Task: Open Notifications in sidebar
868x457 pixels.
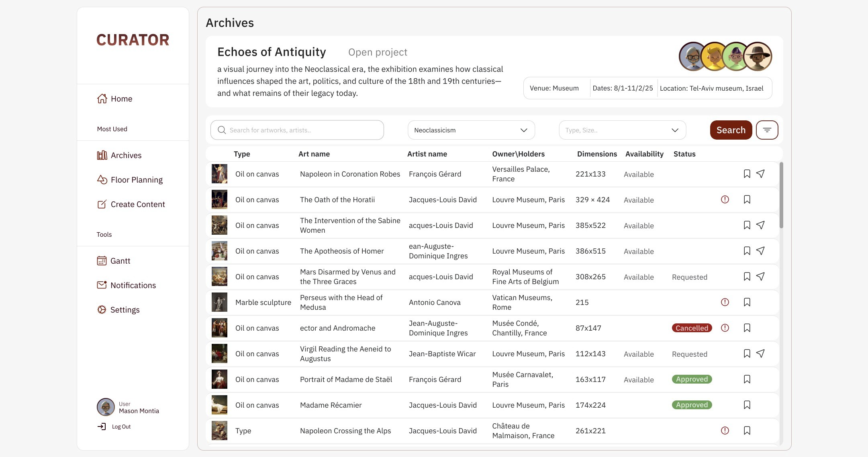Action: click(127, 285)
